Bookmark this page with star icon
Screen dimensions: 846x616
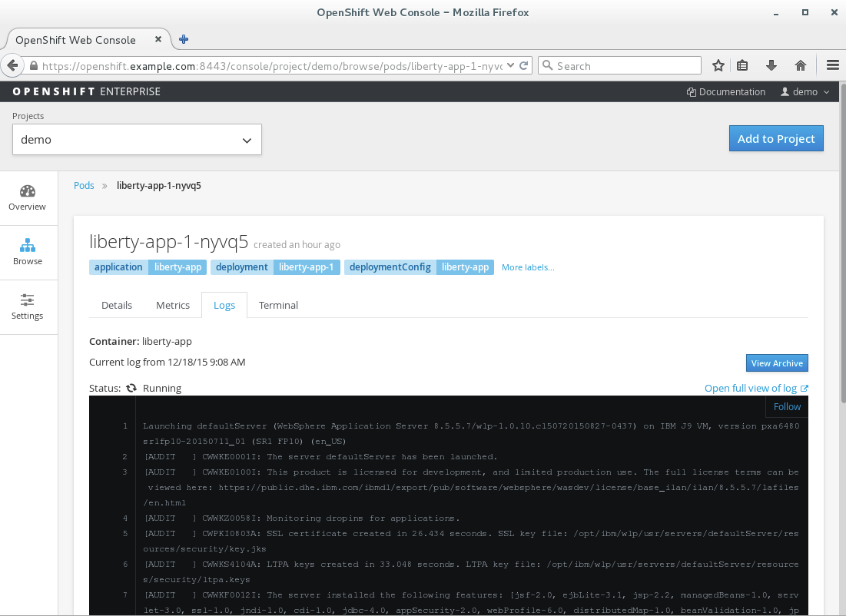[718, 66]
